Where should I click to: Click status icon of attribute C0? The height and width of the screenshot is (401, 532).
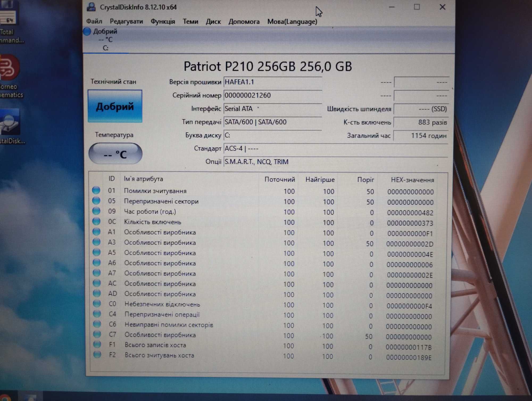[97, 304]
